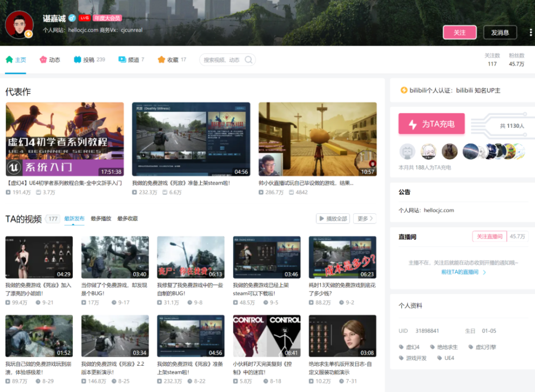Image resolution: width=535 pixels, height=392 pixels.
Task: Open the 帅小伙直播试玩 video title
Action: click(x=305, y=183)
